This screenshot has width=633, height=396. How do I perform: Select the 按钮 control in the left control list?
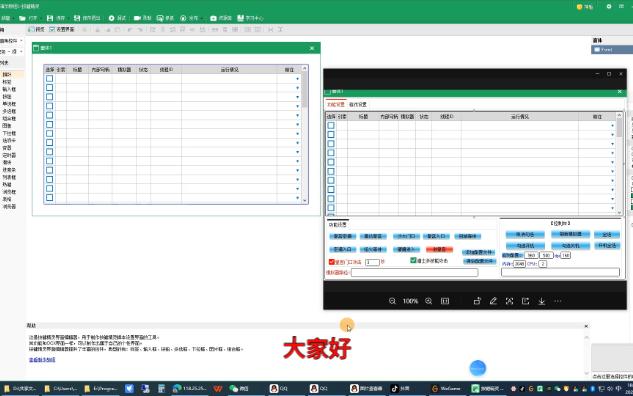7,97
